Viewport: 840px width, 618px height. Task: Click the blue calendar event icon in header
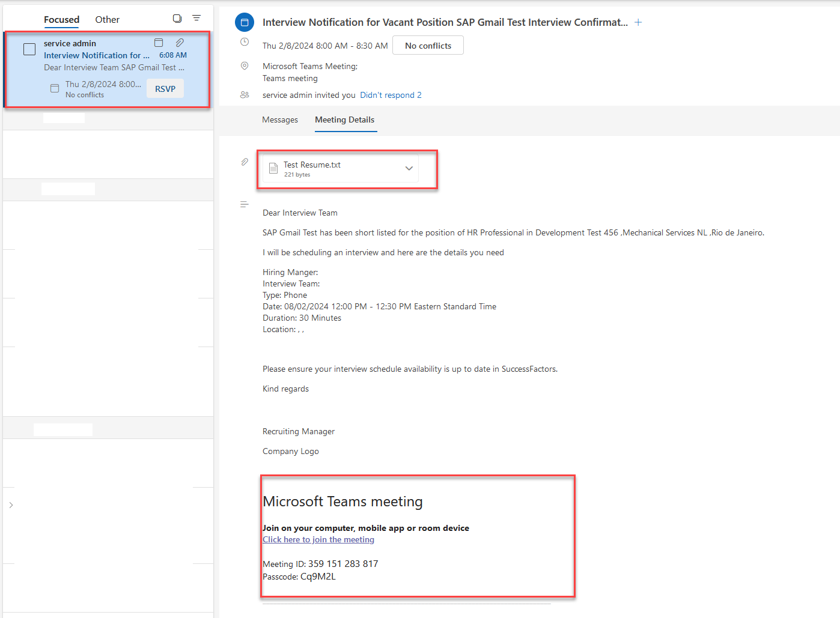(245, 22)
